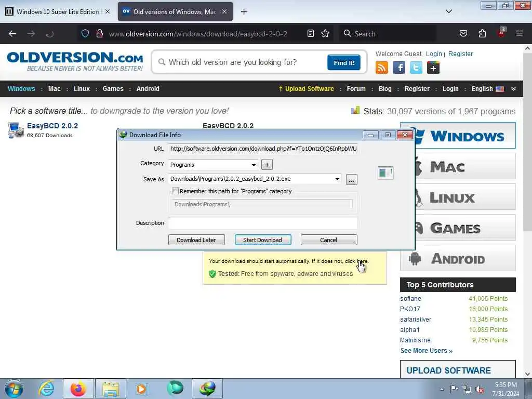532x399 pixels.
Task: Click See More Users link
Action: pos(426,351)
